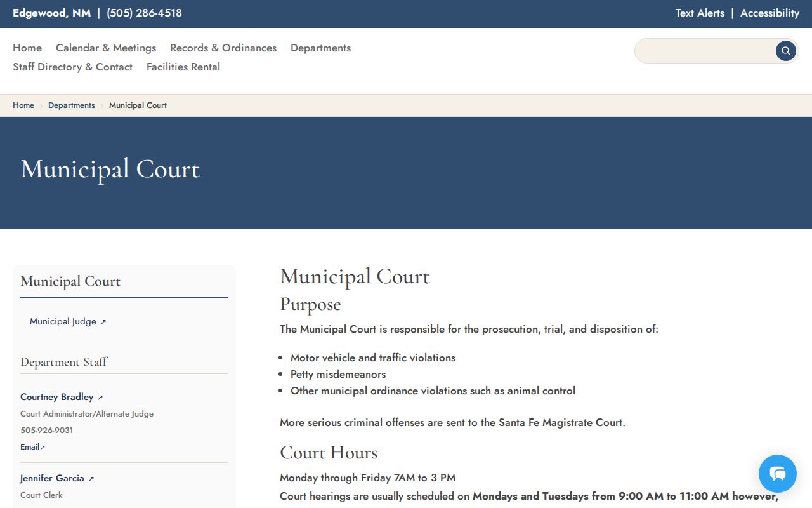Click Home in the breadcrumb

[23, 105]
